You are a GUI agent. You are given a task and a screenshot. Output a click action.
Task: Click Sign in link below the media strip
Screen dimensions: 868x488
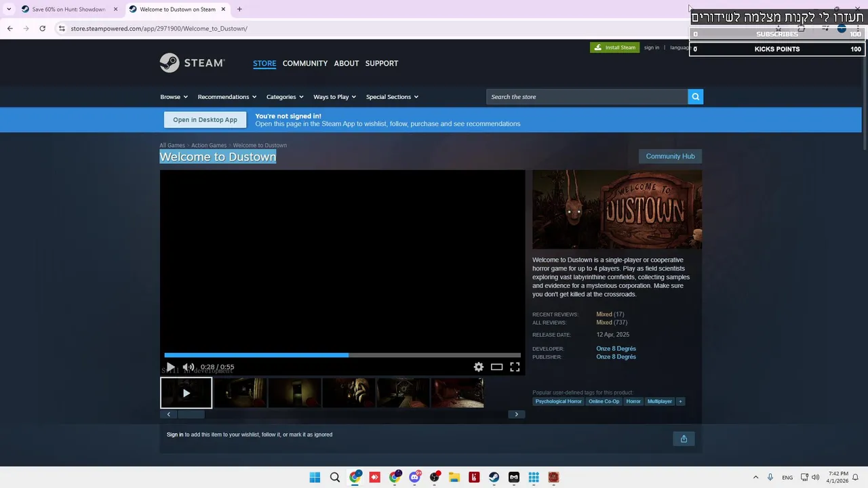click(x=175, y=434)
